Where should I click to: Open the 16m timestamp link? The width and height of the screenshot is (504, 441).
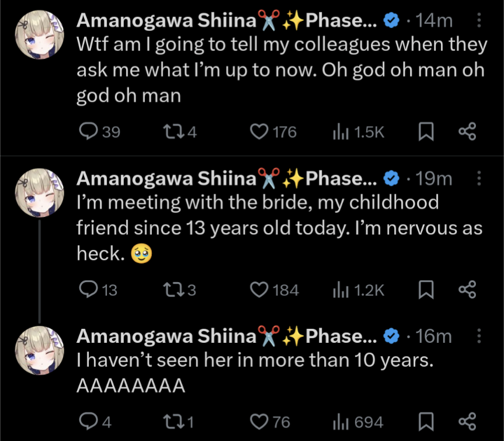(x=435, y=336)
